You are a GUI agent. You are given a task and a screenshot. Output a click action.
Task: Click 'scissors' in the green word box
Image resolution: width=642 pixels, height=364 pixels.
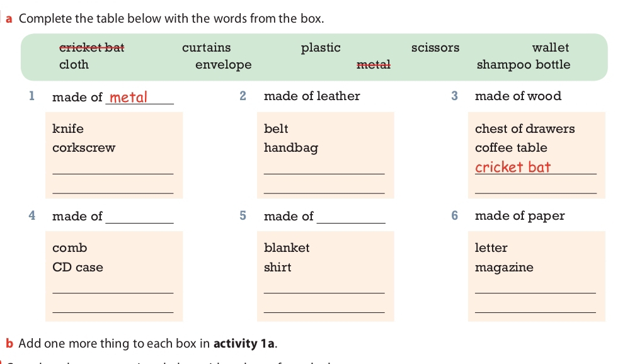click(x=435, y=48)
